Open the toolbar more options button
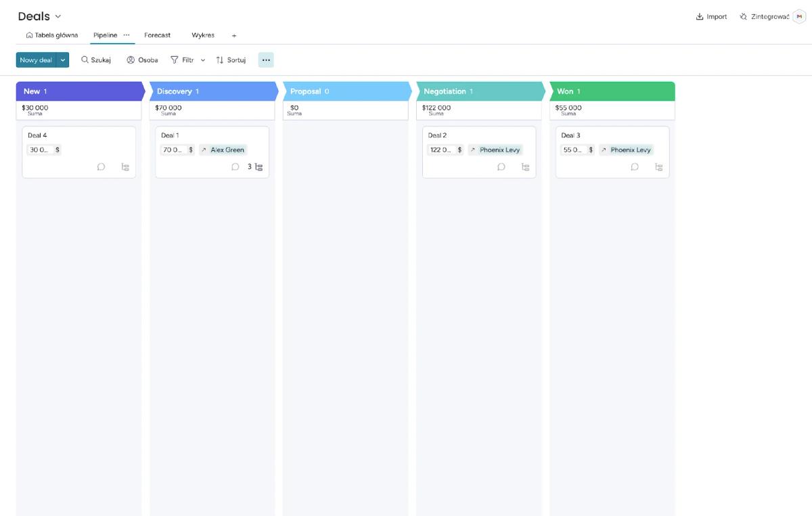This screenshot has height=516, width=812. click(266, 60)
